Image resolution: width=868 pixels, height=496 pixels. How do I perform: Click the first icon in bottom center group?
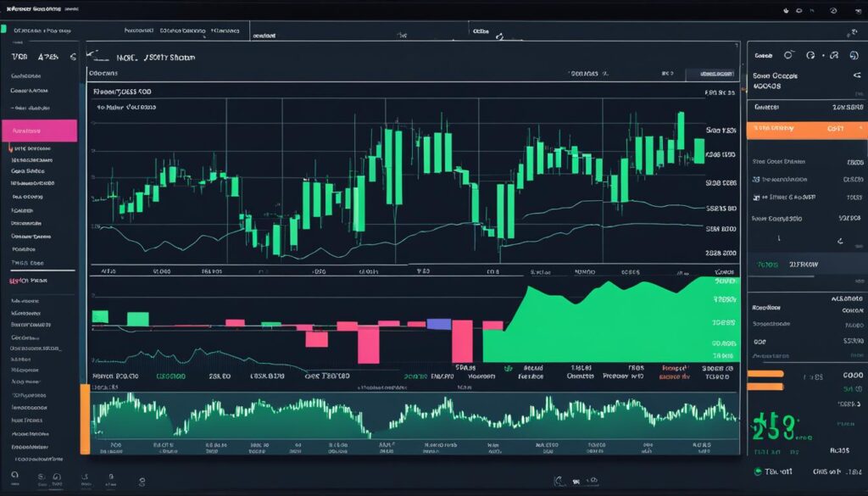click(x=559, y=481)
